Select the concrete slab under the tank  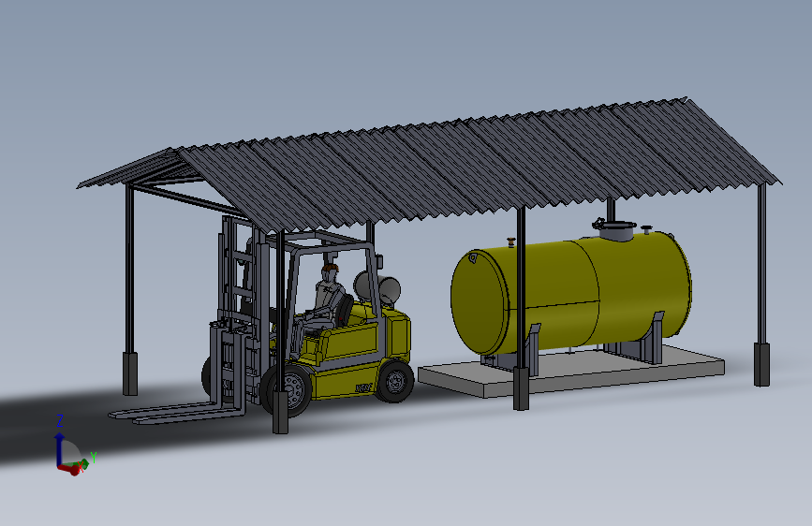[x=571, y=371]
